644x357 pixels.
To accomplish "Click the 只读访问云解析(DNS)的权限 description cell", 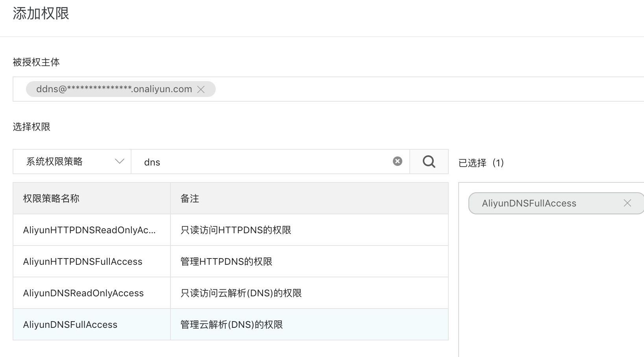I will click(241, 293).
